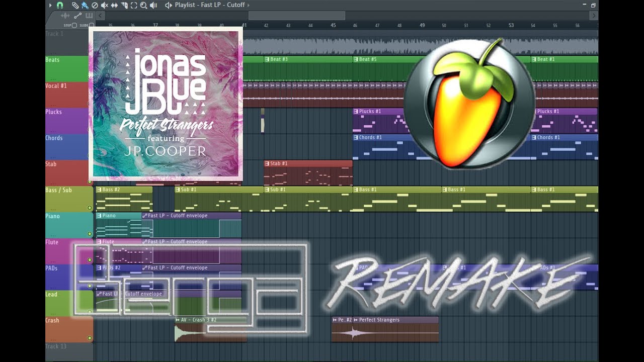Open the playlist options menu arrow
The height and width of the screenshot is (362, 644).
(x=50, y=5)
